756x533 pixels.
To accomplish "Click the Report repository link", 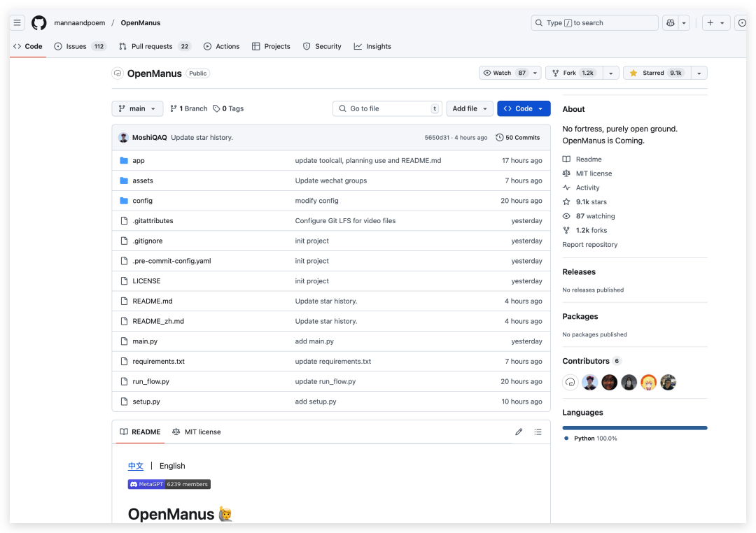I will click(589, 245).
